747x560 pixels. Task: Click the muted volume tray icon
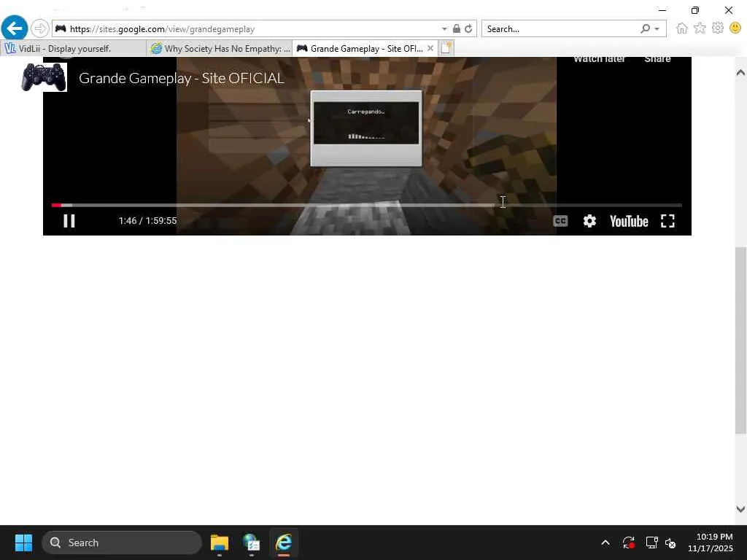click(x=670, y=542)
